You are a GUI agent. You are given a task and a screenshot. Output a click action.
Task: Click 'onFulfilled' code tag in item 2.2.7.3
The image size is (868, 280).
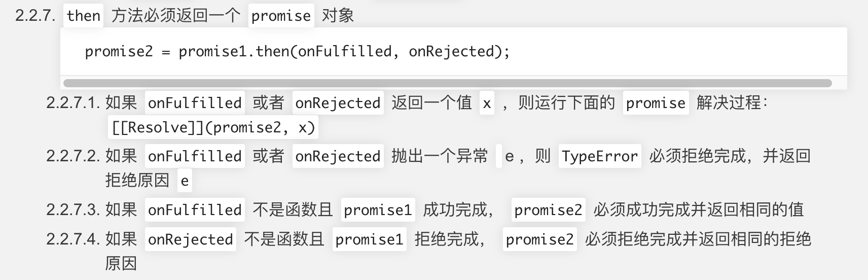click(195, 209)
